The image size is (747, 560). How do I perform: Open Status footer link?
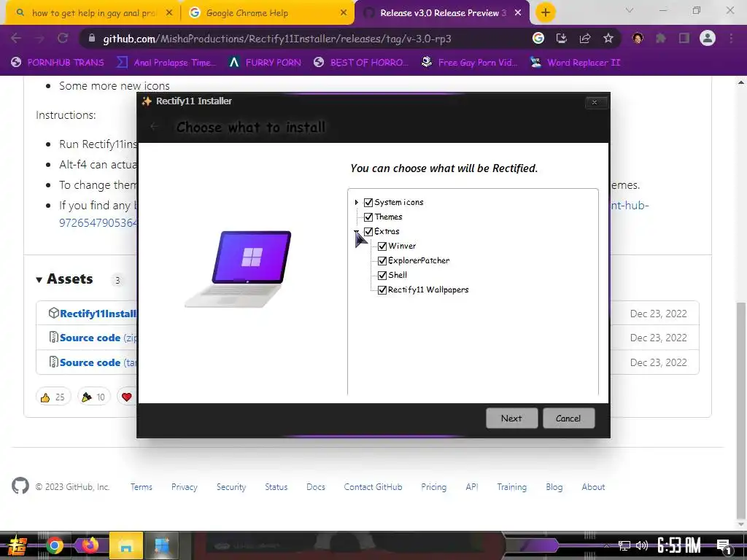276,486
